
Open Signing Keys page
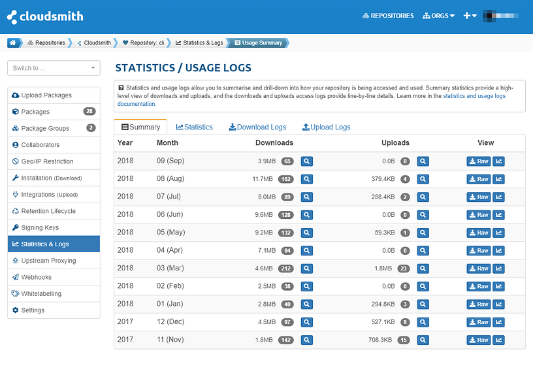pos(54,227)
